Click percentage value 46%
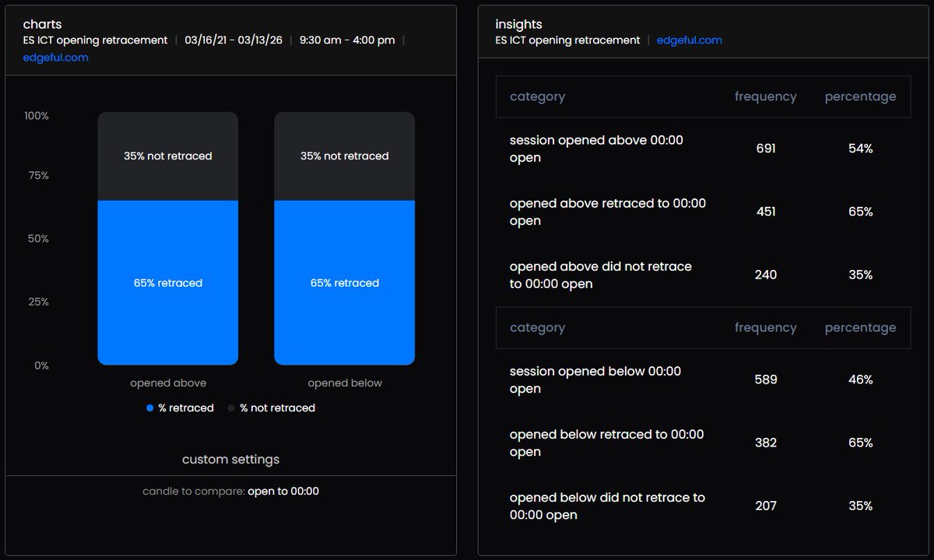This screenshot has width=934, height=560. tap(861, 380)
